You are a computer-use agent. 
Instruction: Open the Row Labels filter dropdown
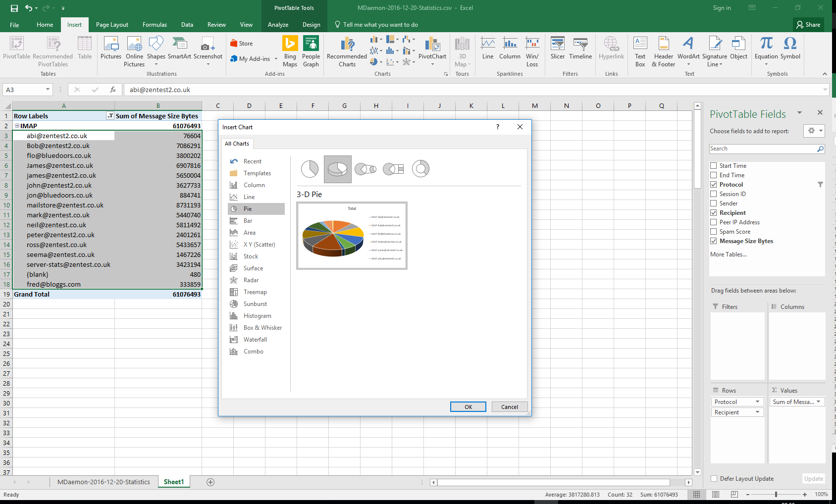(110, 116)
